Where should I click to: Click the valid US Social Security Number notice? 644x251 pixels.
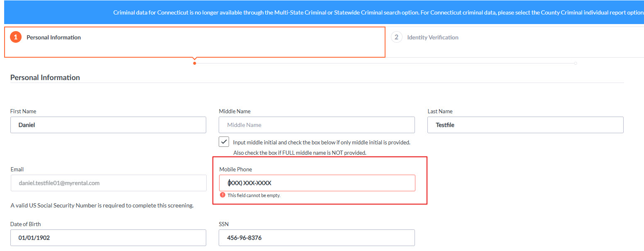(x=102, y=205)
